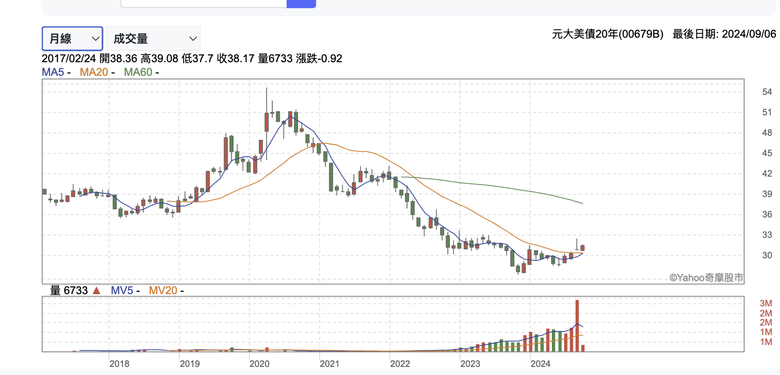This screenshot has width=780, height=375.
Task: Click the tallest red volume bar in 2024
Action: 577,326
